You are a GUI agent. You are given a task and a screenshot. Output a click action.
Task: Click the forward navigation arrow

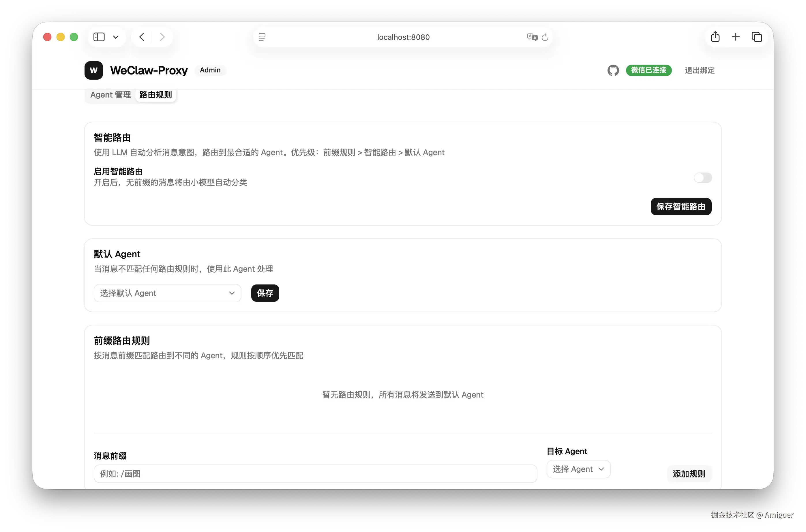[162, 37]
